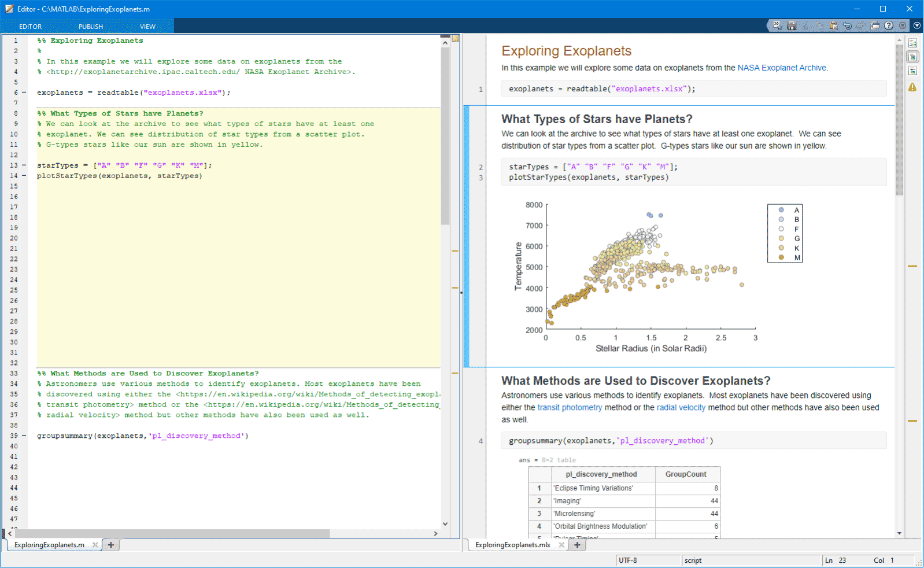Click the editor vertical scroll down arrow
This screenshot has height=568, width=924.
point(445,524)
